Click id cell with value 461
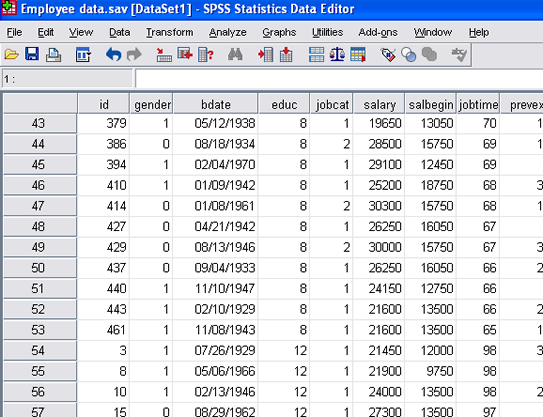This screenshot has height=417, width=543. click(x=103, y=330)
